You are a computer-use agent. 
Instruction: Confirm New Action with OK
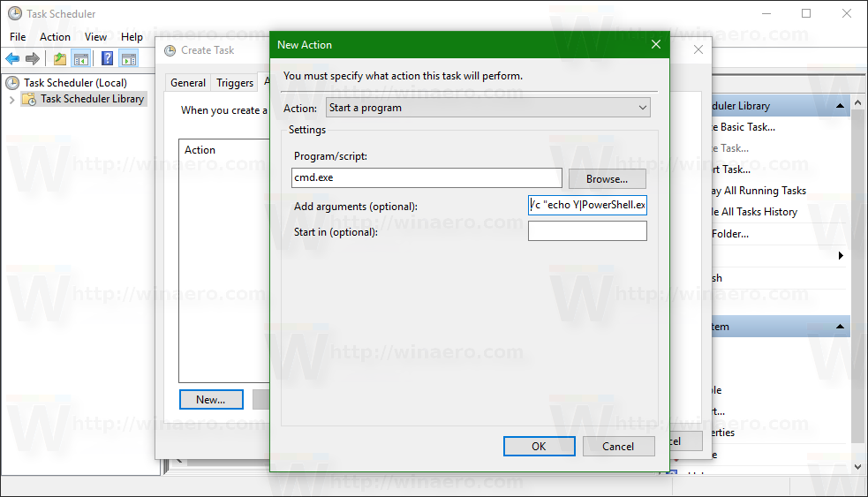tap(539, 446)
